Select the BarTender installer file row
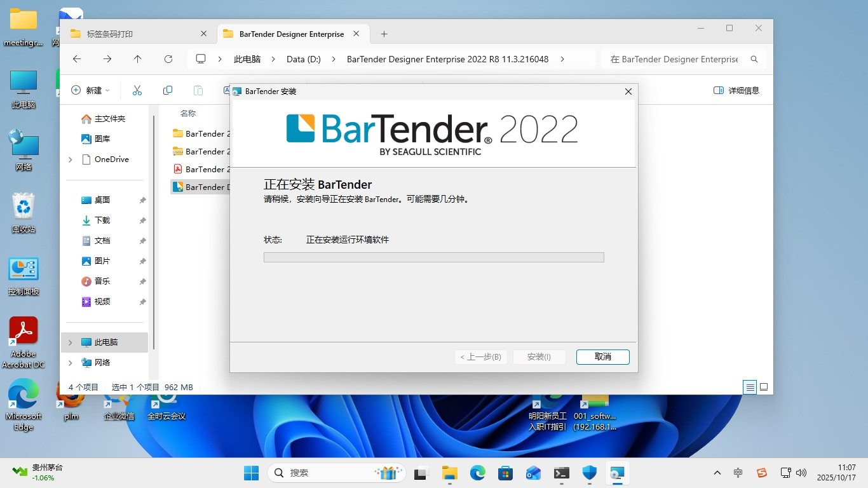Viewport: 868px width, 488px height. (x=200, y=187)
